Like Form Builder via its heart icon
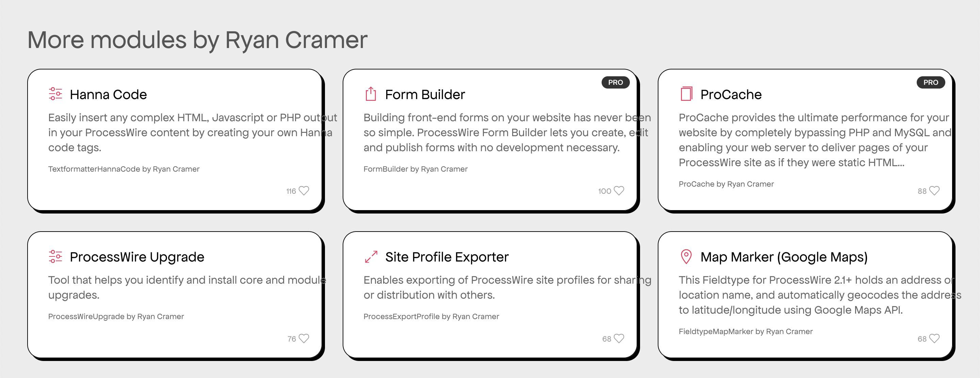 [x=619, y=190]
